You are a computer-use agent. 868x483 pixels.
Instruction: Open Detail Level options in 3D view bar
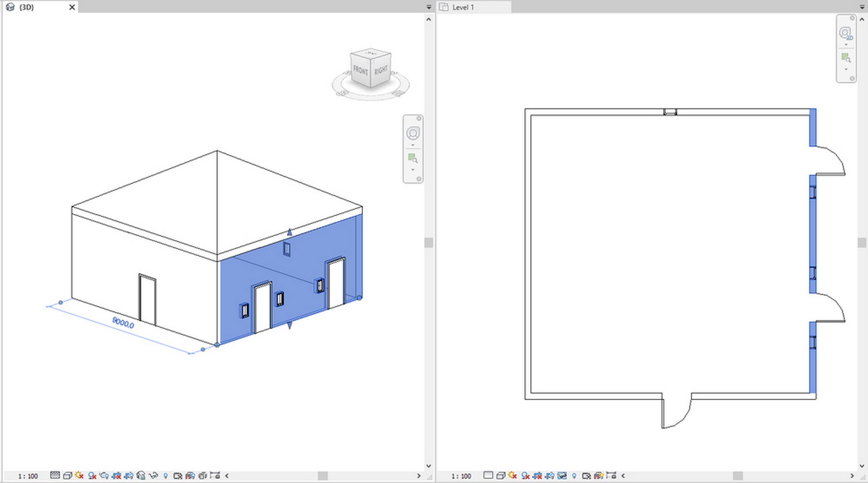tap(55, 475)
